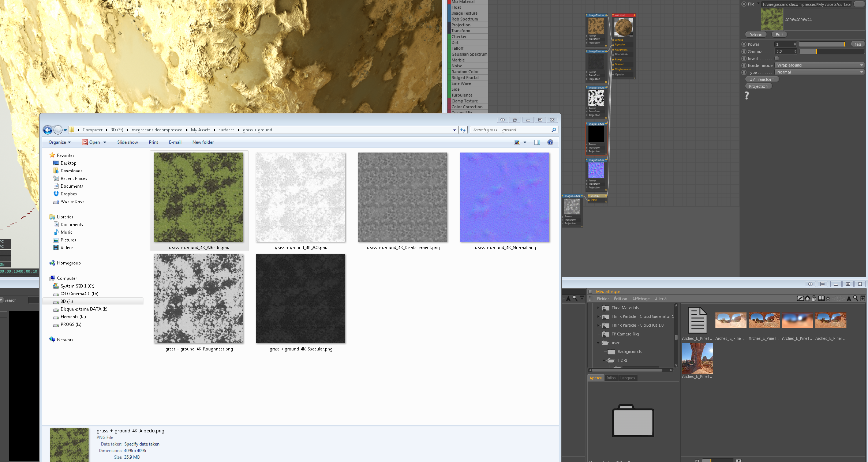This screenshot has width=868, height=462.
Task: Click the Explorer blue help icon
Action: (x=550, y=142)
